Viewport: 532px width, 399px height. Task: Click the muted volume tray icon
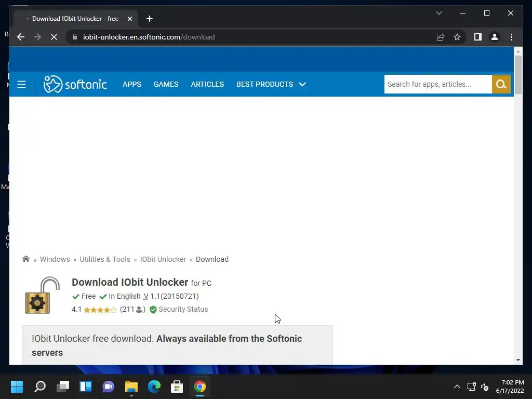pos(485,387)
